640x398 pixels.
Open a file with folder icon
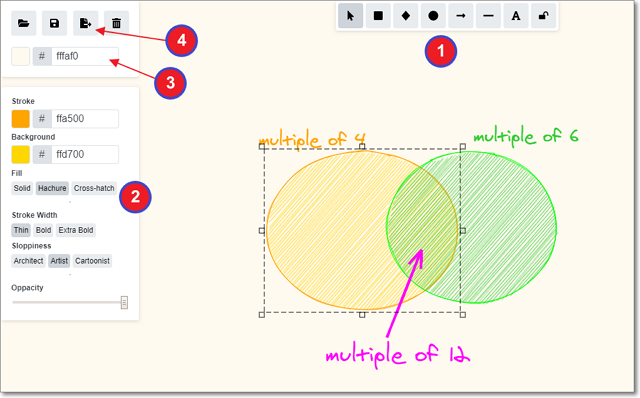24,23
